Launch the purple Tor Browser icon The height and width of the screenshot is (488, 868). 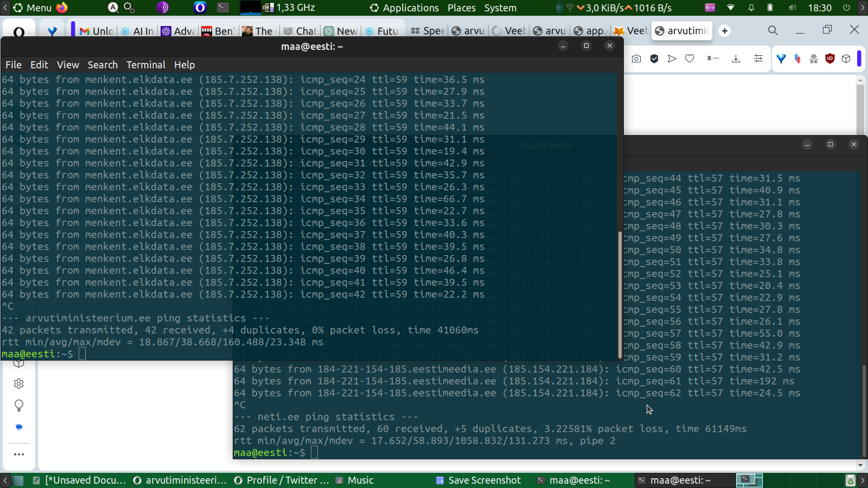(x=163, y=8)
